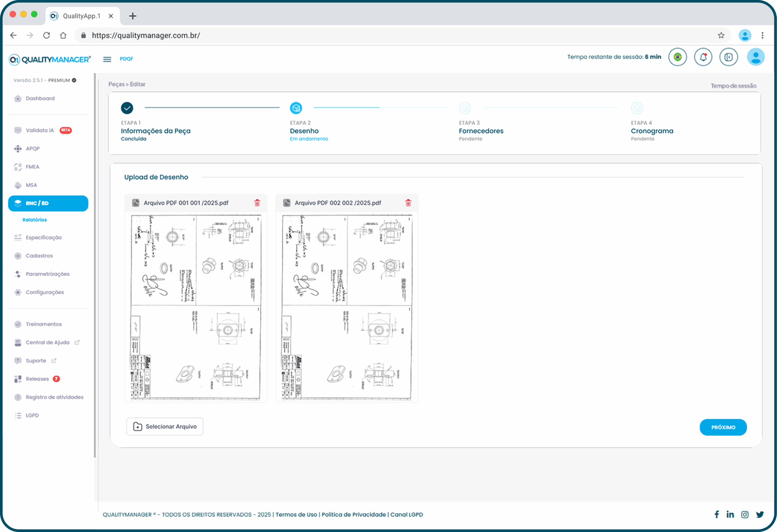Open the Facebook social icon
777x532 pixels.
pyautogui.click(x=717, y=515)
